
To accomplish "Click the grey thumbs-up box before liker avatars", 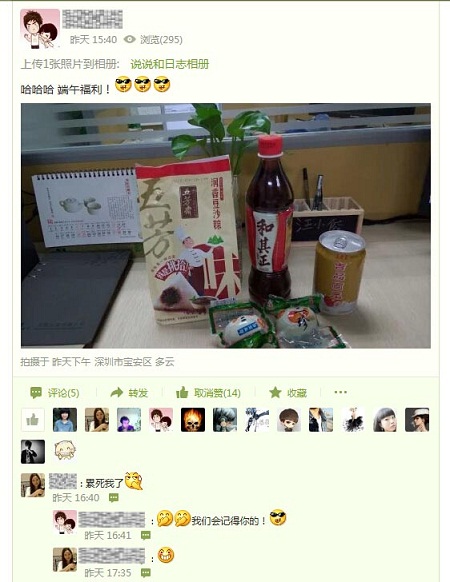I will click(x=33, y=420).
